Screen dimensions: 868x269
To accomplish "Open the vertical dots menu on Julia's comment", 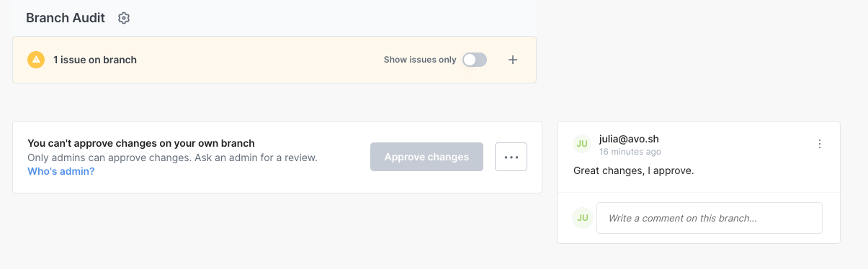I will click(x=820, y=144).
